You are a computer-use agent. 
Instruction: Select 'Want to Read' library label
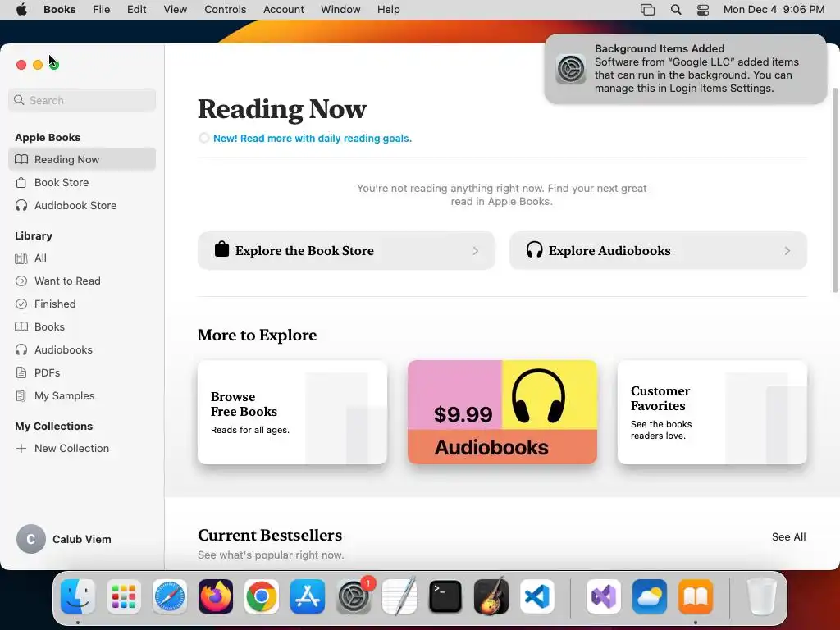tap(67, 281)
